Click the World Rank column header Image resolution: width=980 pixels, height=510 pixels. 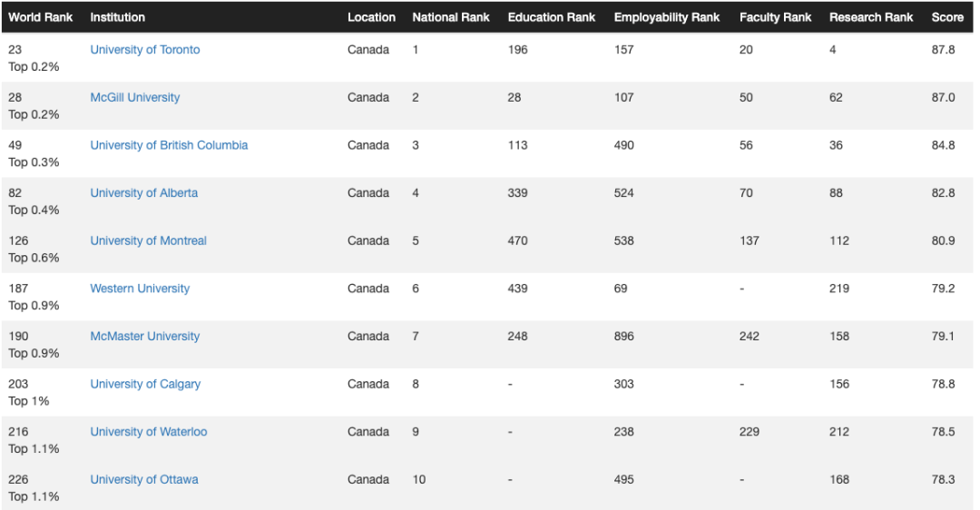tap(41, 17)
